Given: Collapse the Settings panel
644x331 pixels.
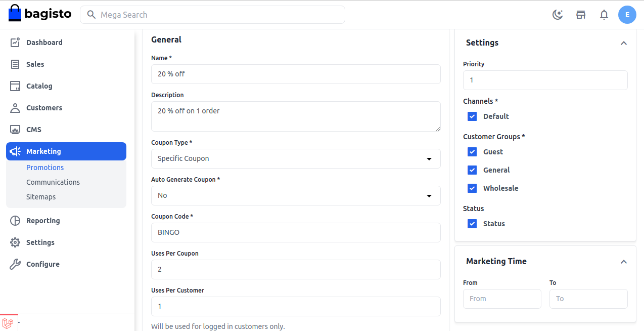Looking at the screenshot, I should coord(623,43).
